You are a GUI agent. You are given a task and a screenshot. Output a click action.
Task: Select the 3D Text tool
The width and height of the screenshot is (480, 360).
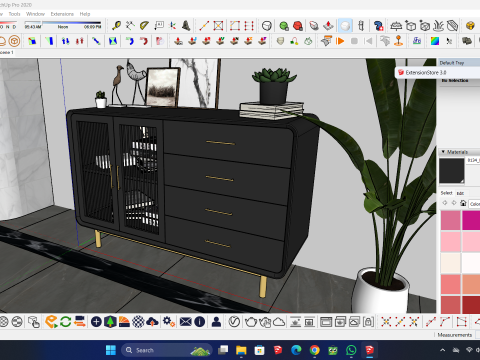pos(186,25)
